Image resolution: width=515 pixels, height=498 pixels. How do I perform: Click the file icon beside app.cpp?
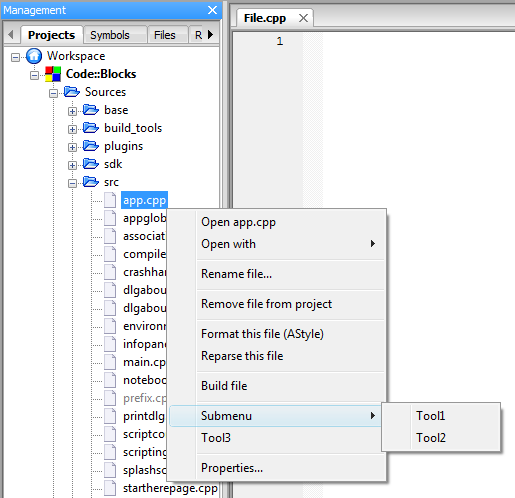point(110,200)
